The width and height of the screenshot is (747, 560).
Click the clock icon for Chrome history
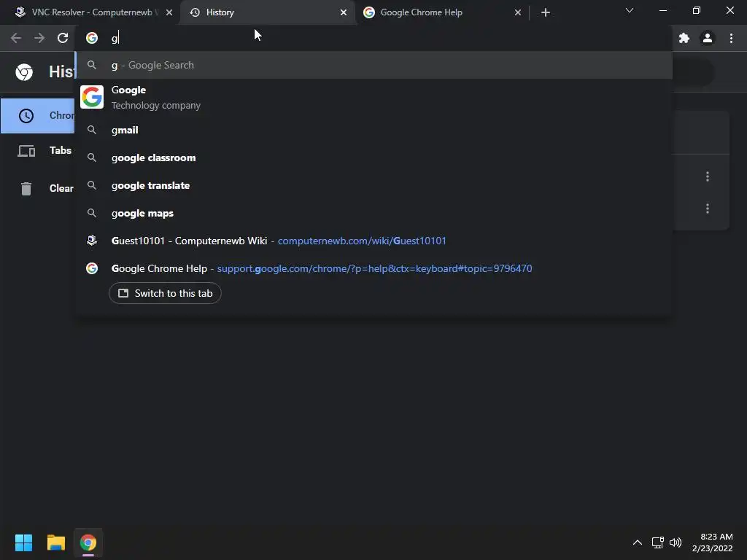[26, 116]
